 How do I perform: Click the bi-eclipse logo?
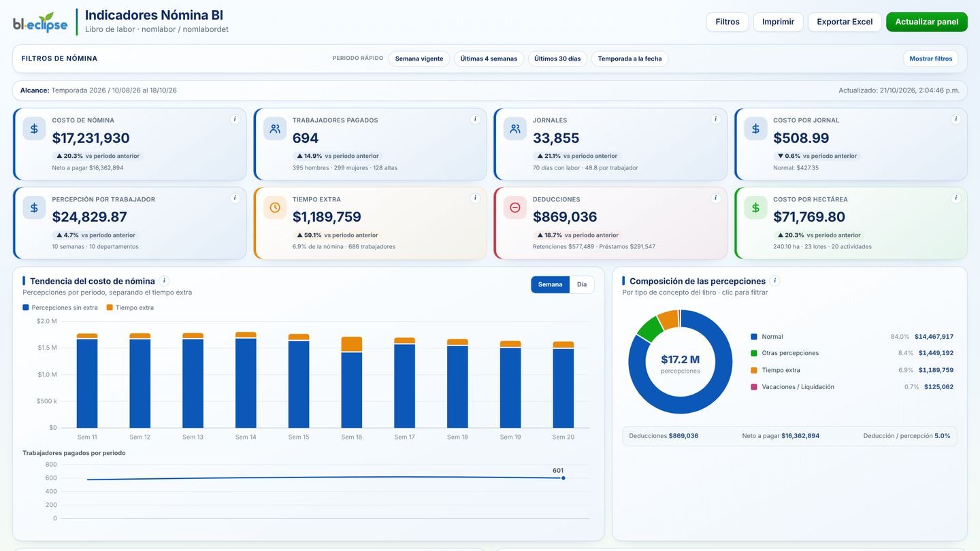click(x=40, y=22)
